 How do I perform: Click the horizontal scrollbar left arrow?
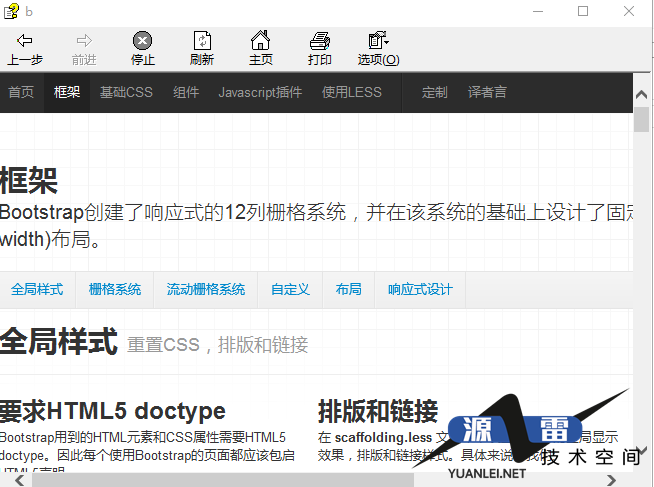[19, 480]
